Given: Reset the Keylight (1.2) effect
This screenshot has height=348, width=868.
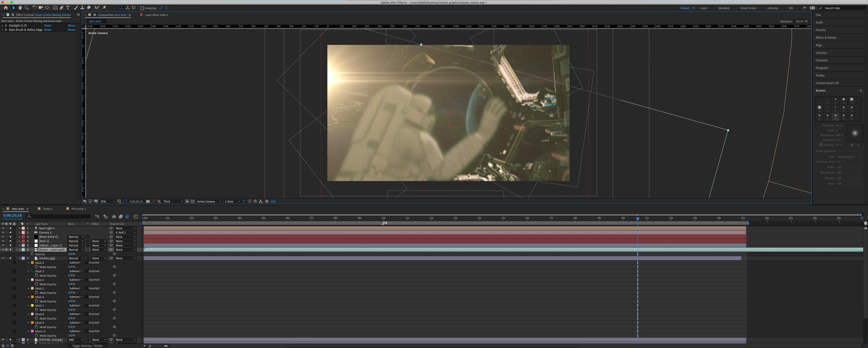Looking at the screenshot, I should (x=48, y=25).
